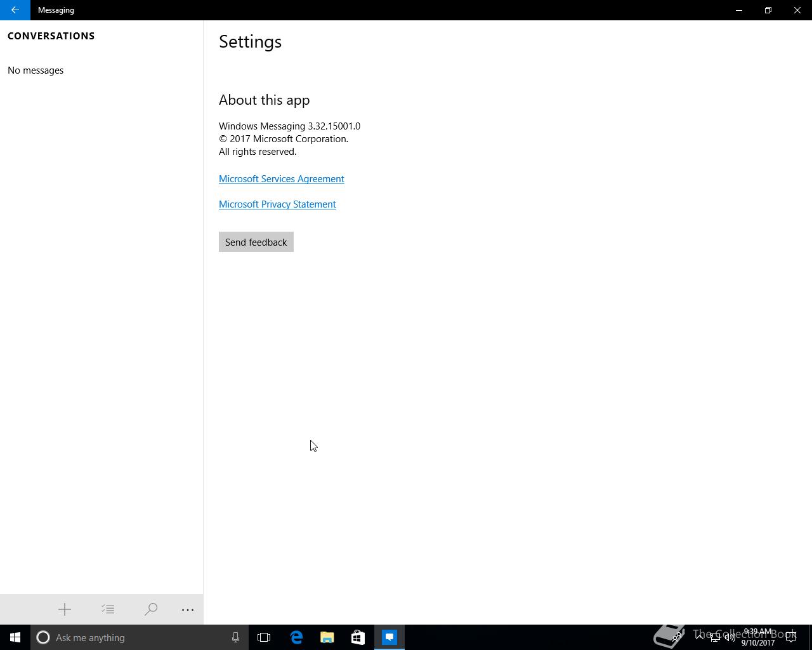
Task: Show hidden system tray icons
Action: tap(700, 637)
